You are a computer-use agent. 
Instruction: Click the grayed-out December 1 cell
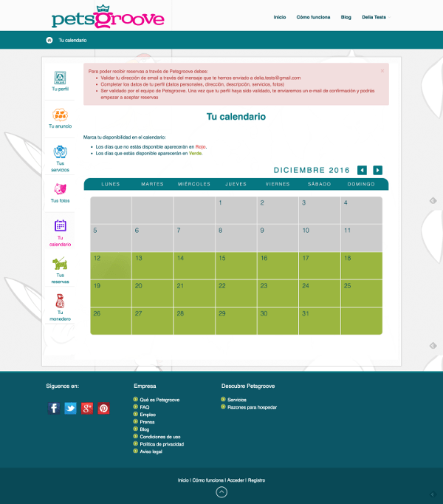[x=236, y=210]
